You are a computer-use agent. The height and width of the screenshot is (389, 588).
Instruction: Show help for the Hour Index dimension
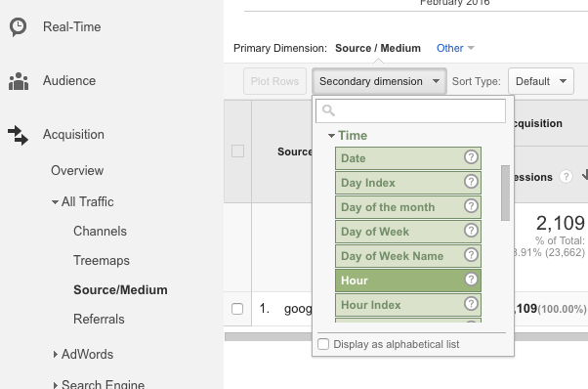coord(471,303)
